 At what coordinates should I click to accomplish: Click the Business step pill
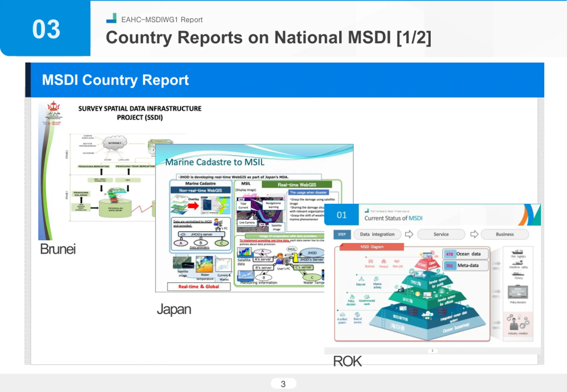tap(505, 234)
